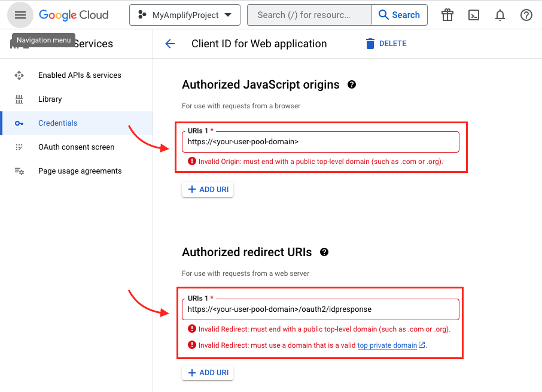Click the Library shelves icon
This screenshot has width=542, height=392.
[x=19, y=99]
